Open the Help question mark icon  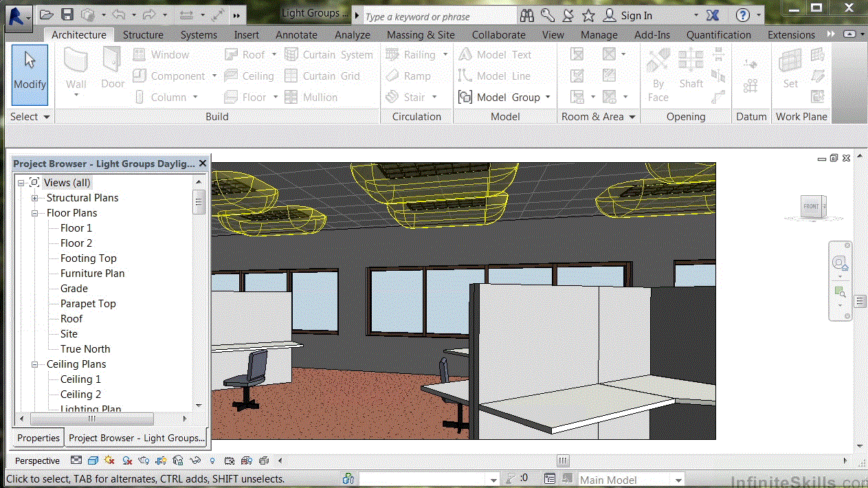click(x=742, y=15)
